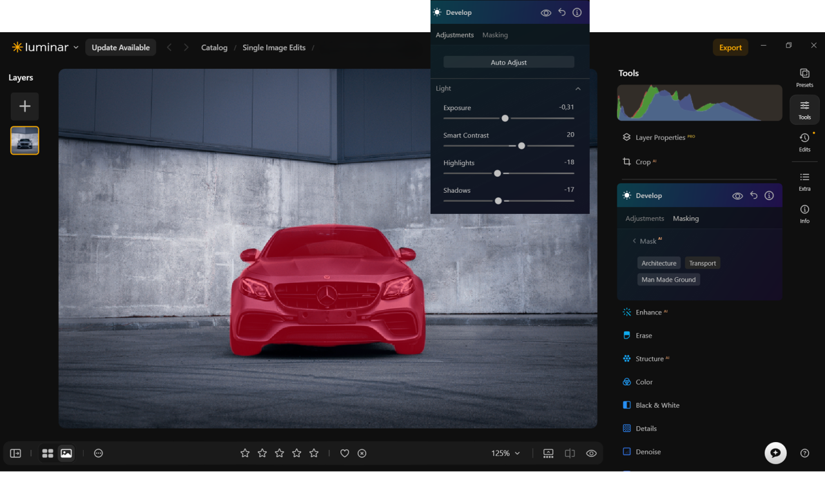This screenshot has width=825, height=504.
Task: Open Develop info icon in Tools sidebar
Action: (x=769, y=195)
